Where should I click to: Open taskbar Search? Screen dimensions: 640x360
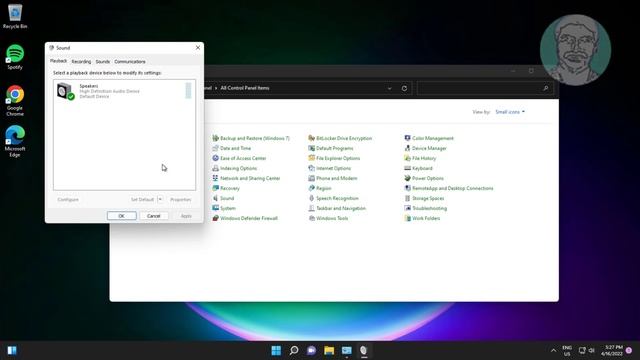[x=294, y=350]
